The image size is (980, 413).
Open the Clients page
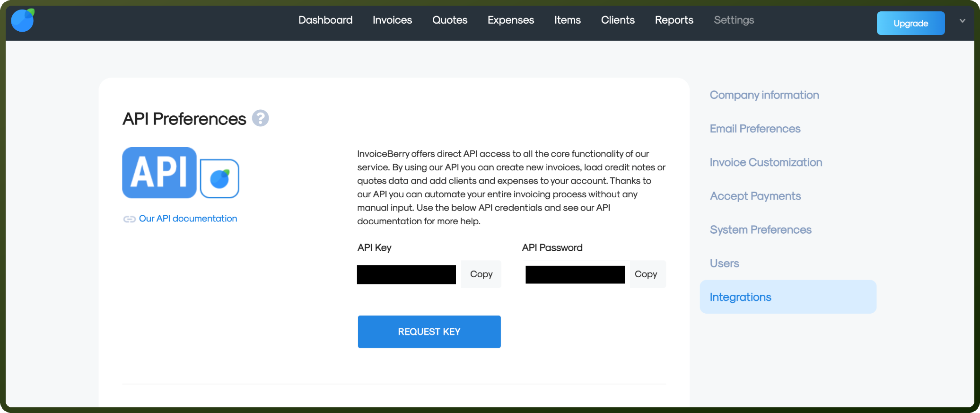618,20
